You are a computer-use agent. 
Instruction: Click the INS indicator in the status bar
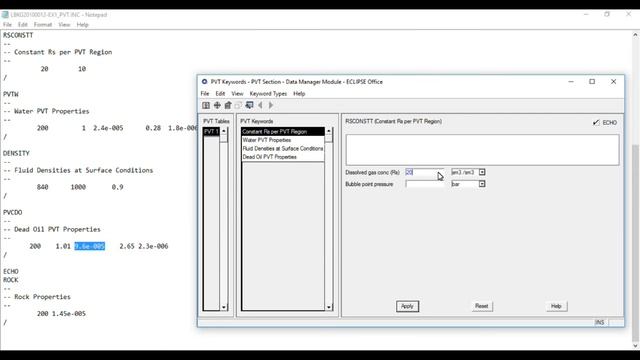point(600,322)
